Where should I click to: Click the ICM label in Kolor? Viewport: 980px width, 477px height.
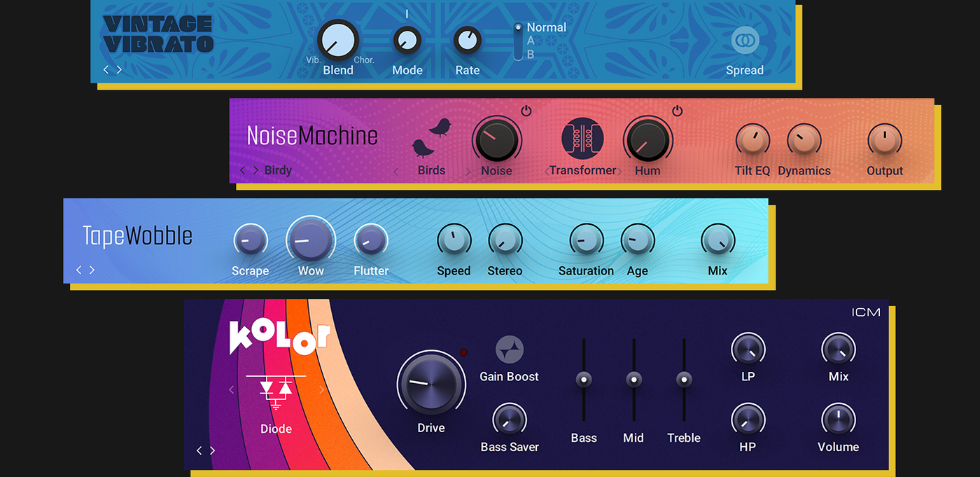click(866, 312)
